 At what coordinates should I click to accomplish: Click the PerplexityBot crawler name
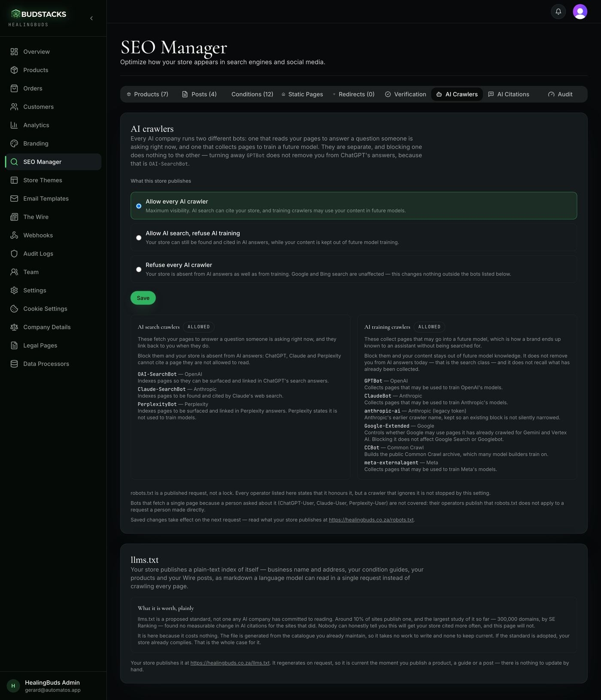coord(157,404)
